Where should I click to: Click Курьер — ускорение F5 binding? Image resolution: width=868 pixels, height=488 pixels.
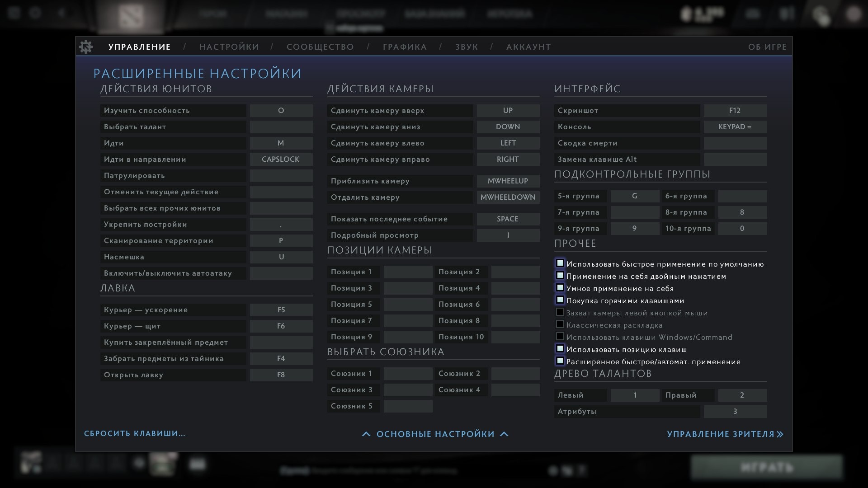[x=281, y=310]
